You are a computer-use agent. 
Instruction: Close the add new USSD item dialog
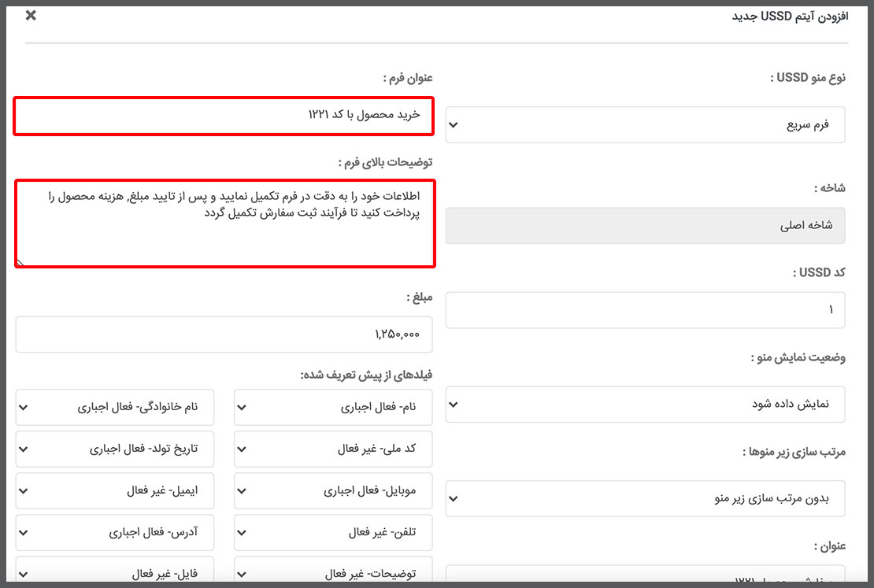[x=31, y=15]
